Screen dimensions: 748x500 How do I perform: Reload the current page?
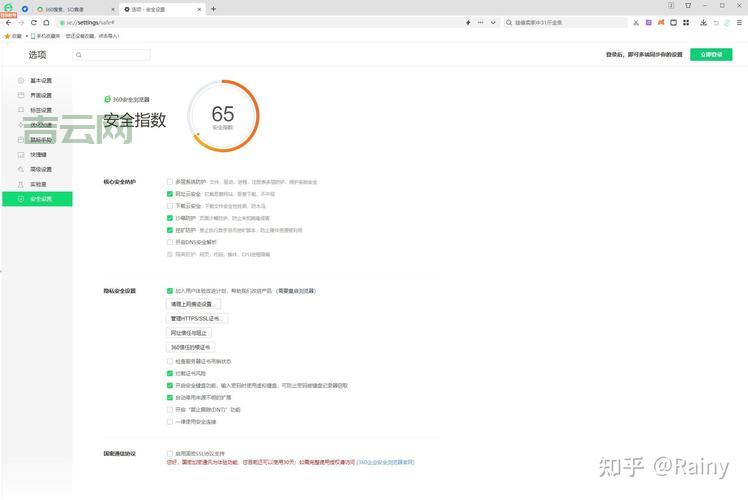[x=33, y=22]
